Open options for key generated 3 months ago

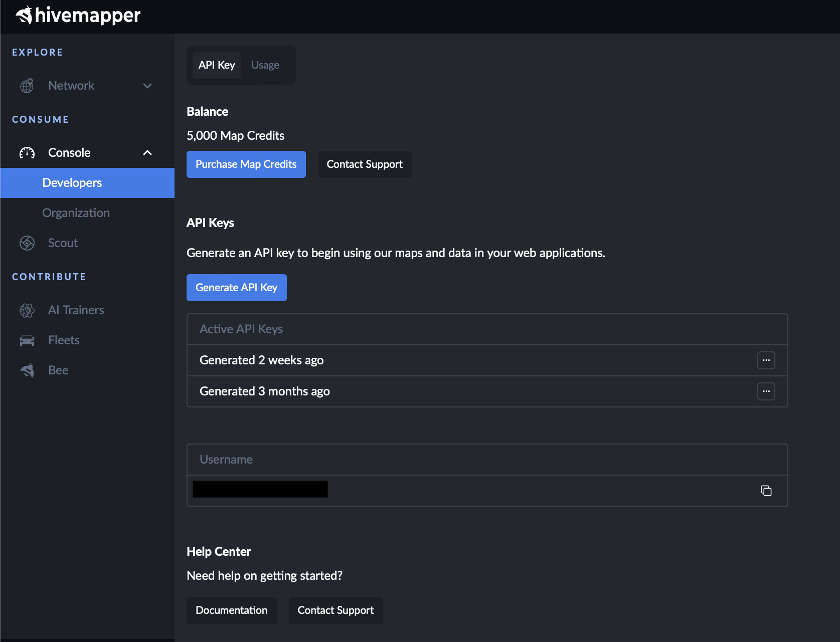click(x=766, y=391)
